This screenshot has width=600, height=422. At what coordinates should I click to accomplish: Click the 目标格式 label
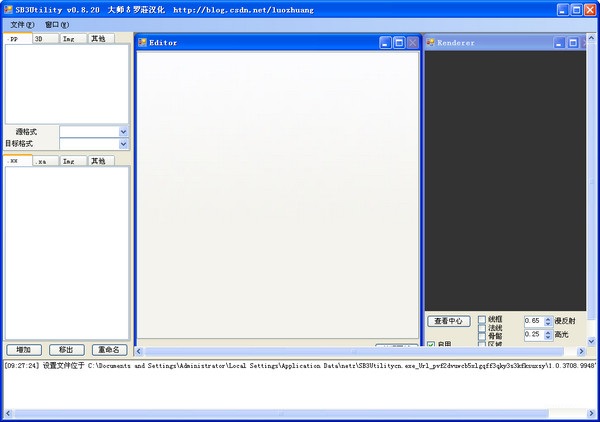pos(19,144)
